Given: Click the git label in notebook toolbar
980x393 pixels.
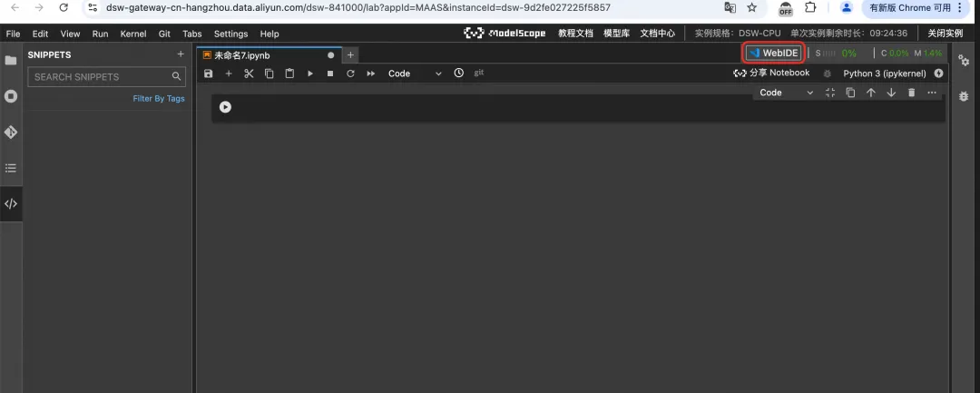Looking at the screenshot, I should pos(479,73).
